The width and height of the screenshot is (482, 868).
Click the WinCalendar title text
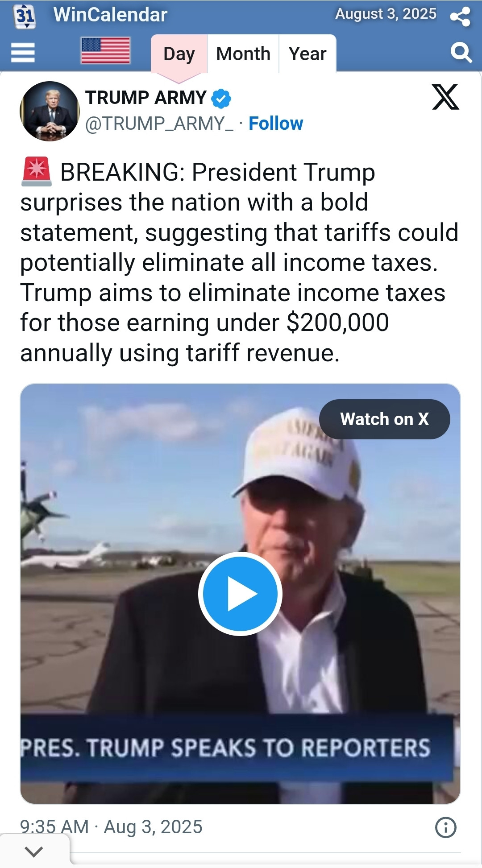110,15
